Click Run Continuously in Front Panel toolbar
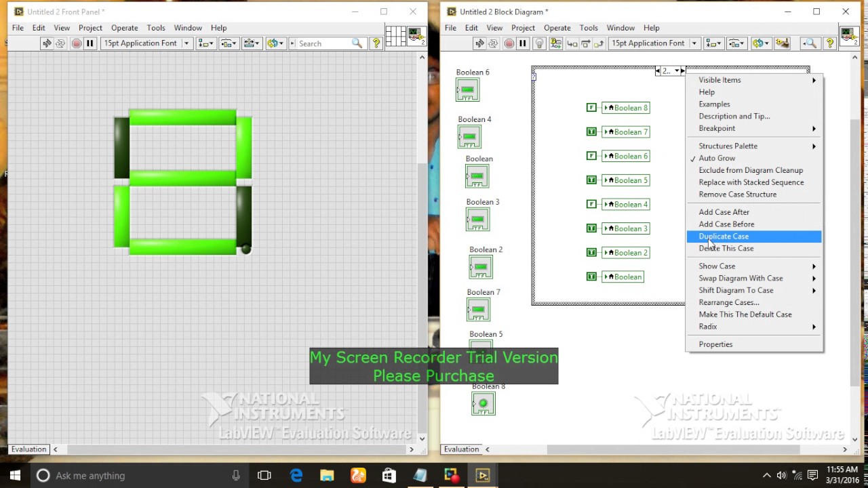 (60, 43)
